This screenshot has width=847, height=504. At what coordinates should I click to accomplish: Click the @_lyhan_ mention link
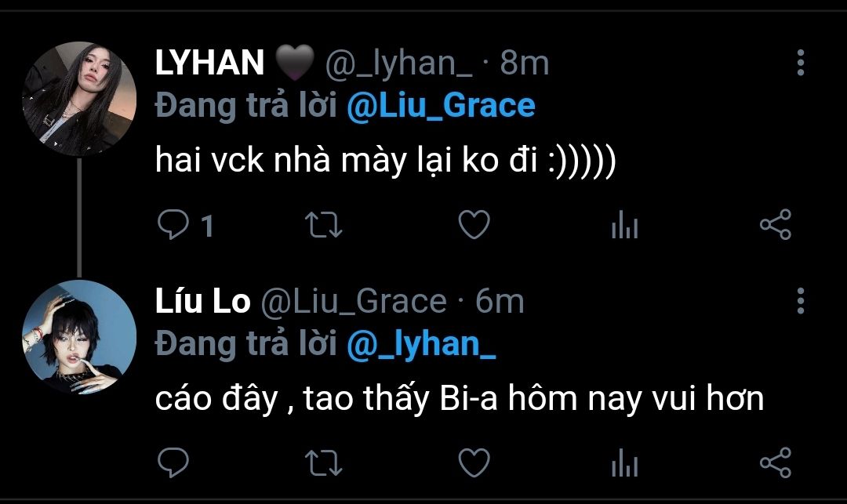click(421, 343)
